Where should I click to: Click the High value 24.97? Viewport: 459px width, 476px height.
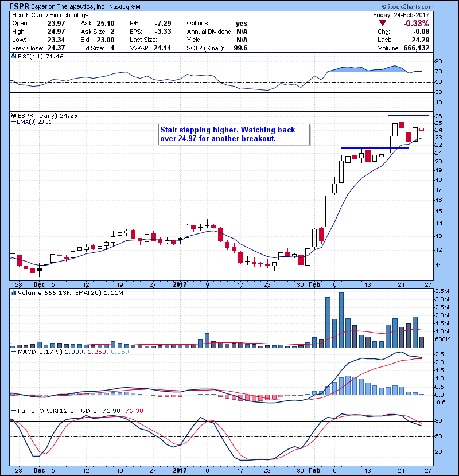(x=56, y=32)
